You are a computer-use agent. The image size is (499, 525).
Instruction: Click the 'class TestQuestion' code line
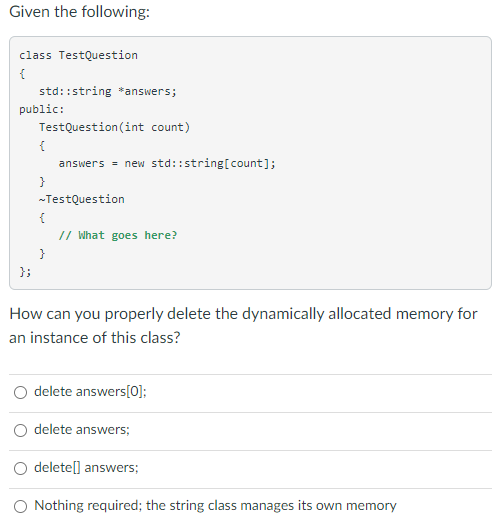(78, 55)
